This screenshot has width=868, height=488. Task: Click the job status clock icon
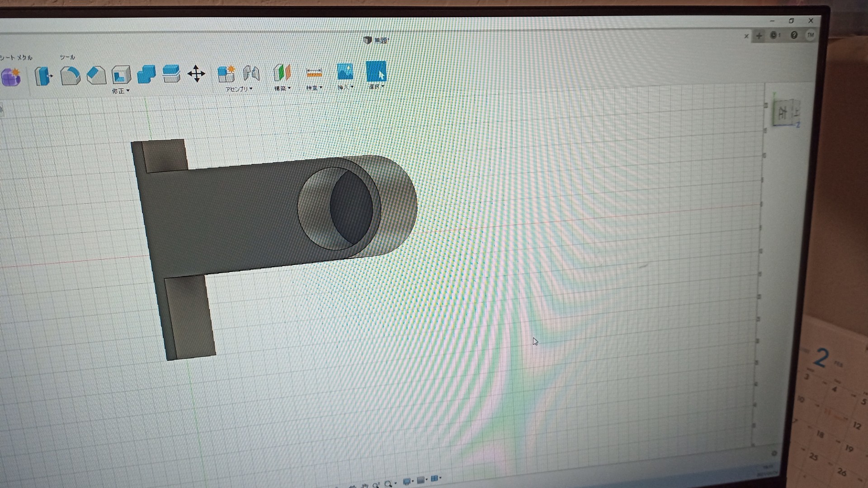point(774,35)
